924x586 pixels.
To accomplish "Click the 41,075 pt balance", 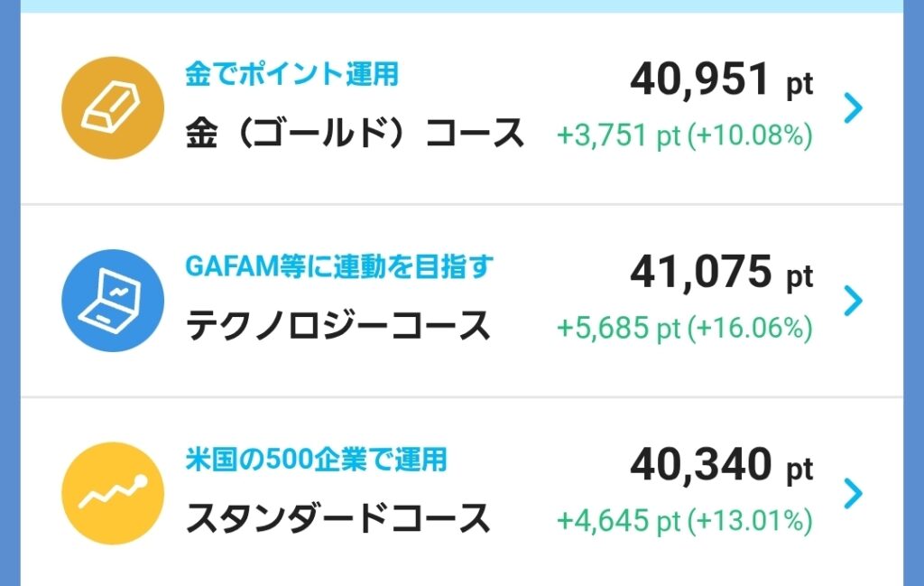I will click(x=721, y=274).
